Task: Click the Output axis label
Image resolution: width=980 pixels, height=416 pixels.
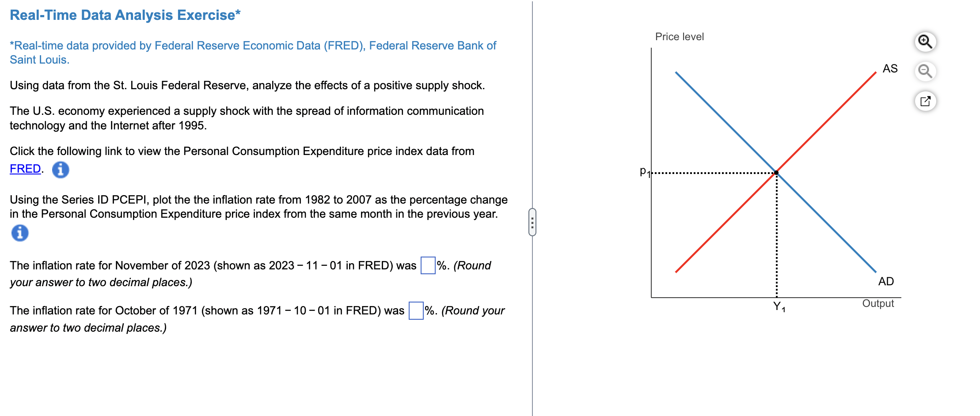Action: (878, 303)
